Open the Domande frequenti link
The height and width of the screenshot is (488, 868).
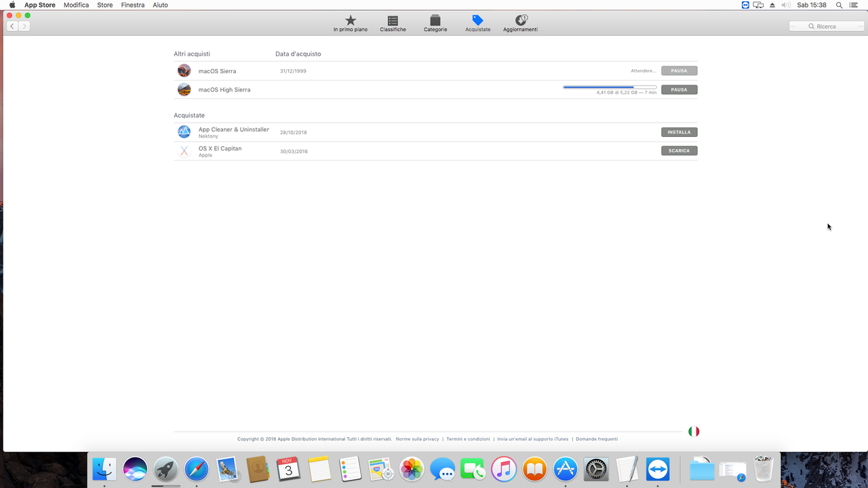click(597, 439)
